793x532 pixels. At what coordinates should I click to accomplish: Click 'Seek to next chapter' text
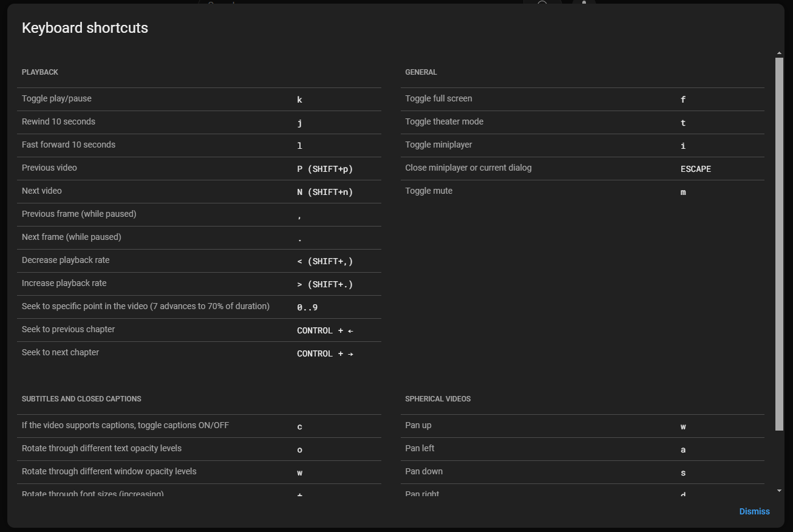pos(60,352)
